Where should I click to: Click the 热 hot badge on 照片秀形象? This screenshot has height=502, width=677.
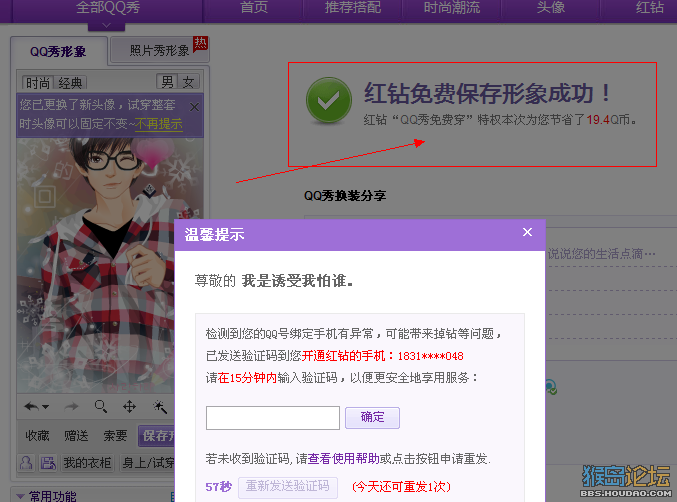click(200, 44)
